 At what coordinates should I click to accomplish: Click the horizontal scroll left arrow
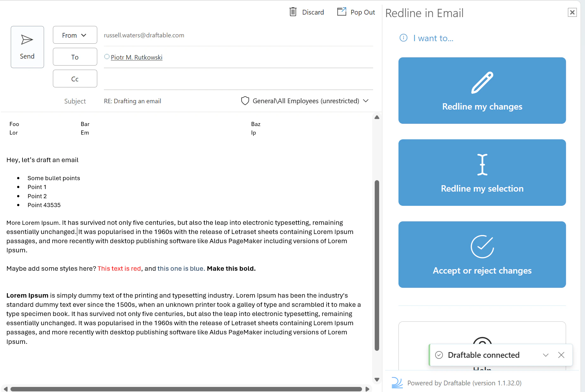[5, 389]
